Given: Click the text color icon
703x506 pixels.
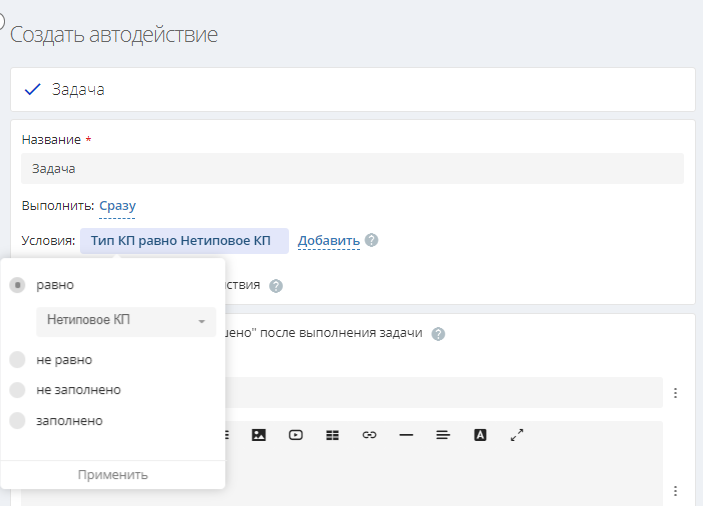Looking at the screenshot, I should tap(480, 435).
